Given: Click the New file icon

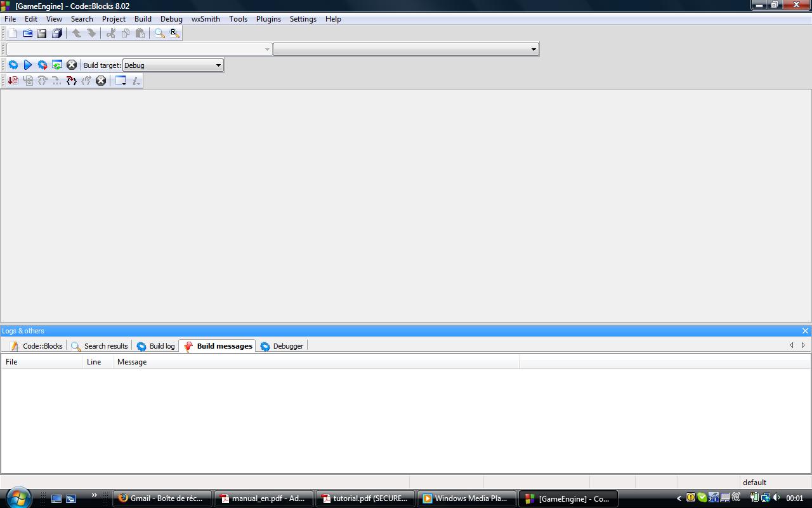Looking at the screenshot, I should coord(13,34).
